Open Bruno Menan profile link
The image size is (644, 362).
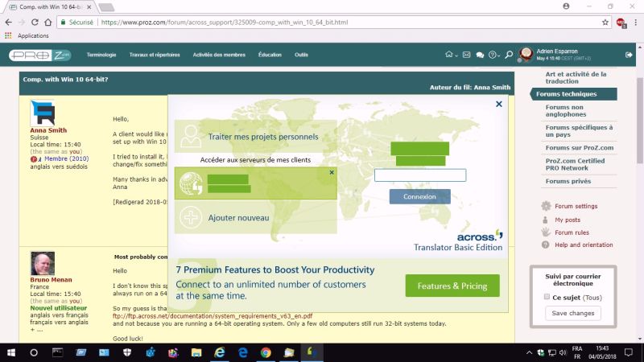point(51,279)
